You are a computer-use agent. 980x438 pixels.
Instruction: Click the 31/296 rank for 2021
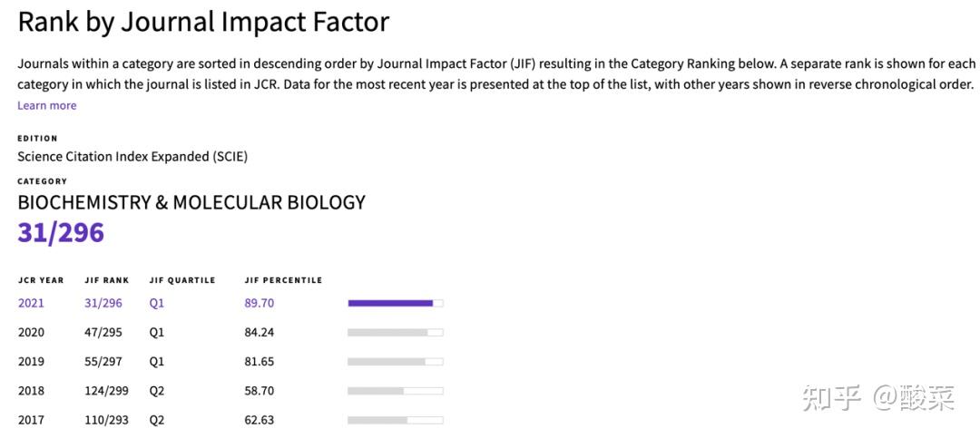coord(103,303)
